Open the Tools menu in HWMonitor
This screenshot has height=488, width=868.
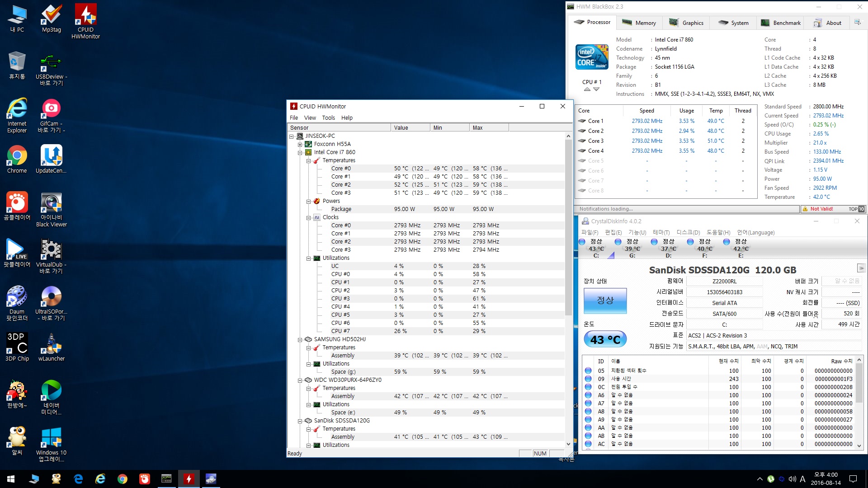pyautogui.click(x=329, y=117)
